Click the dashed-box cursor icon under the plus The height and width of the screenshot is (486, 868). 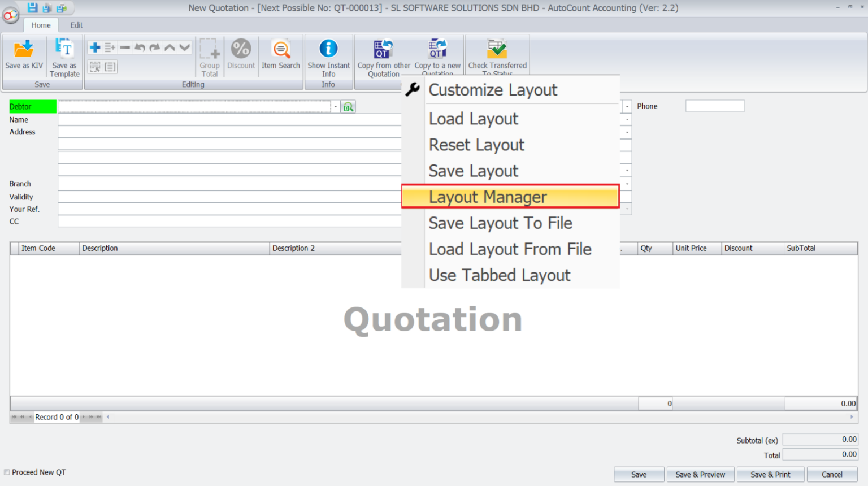[x=95, y=67]
